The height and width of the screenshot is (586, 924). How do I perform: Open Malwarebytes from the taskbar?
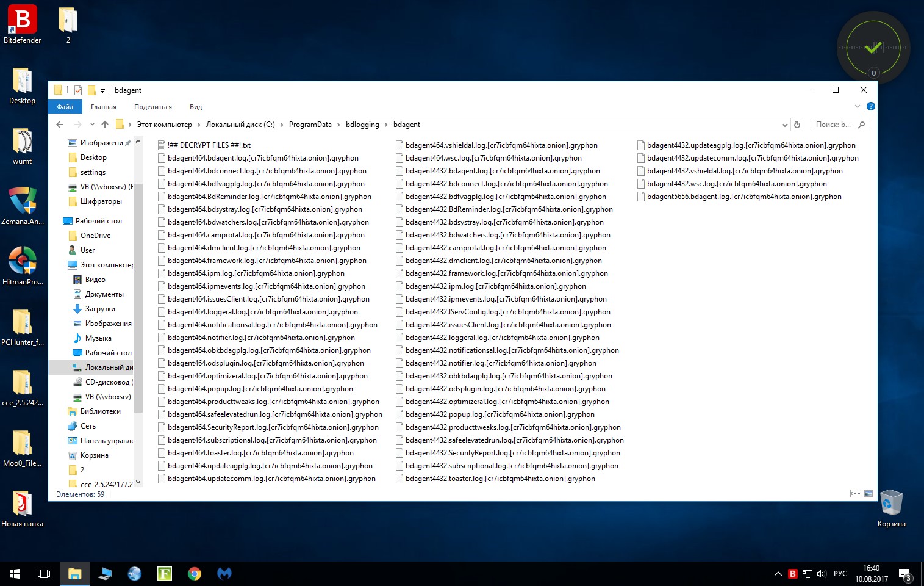pyautogui.click(x=224, y=574)
